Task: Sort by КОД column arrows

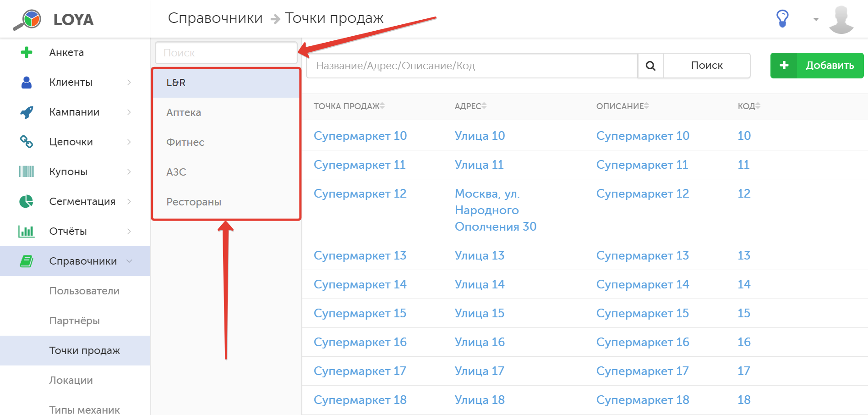Action: [758, 106]
